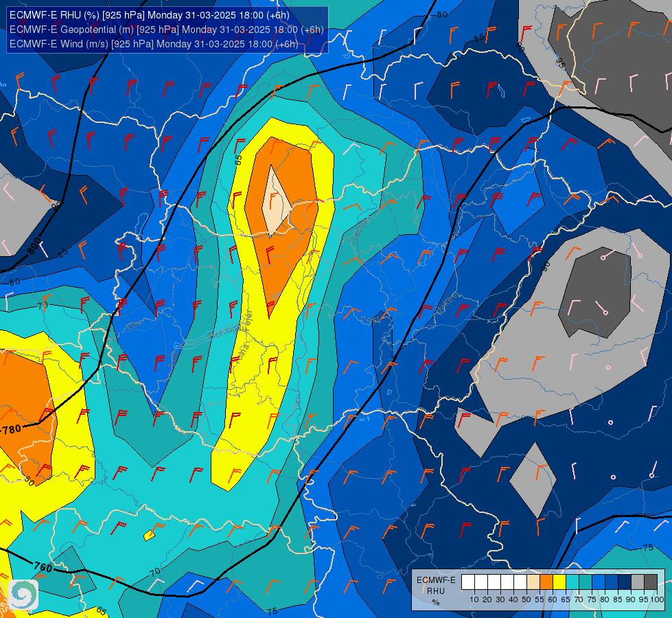Click the 60 humidity contour label on map
Screen dimensions: 672x618
(29, 481)
